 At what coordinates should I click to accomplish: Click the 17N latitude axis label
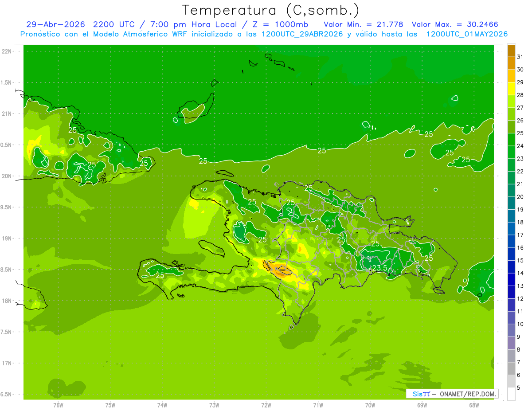pyautogui.click(x=7, y=363)
